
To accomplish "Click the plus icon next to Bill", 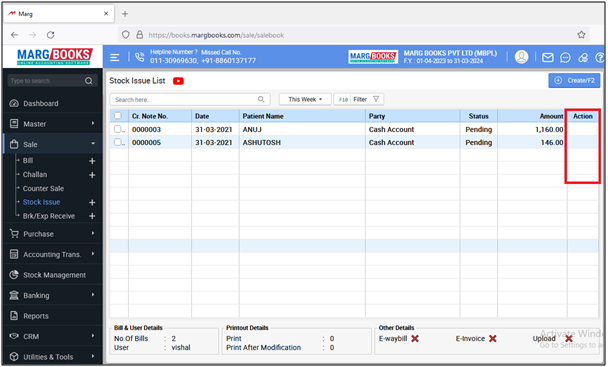I will [92, 161].
